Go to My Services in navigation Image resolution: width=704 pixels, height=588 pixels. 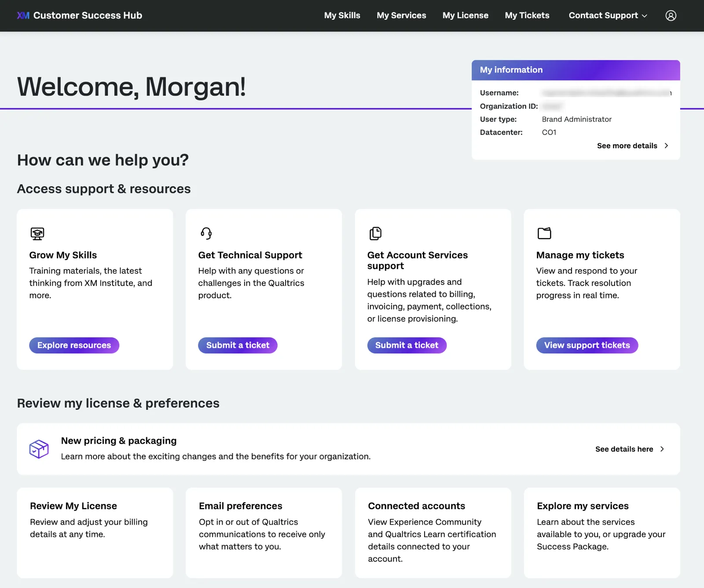click(x=401, y=15)
